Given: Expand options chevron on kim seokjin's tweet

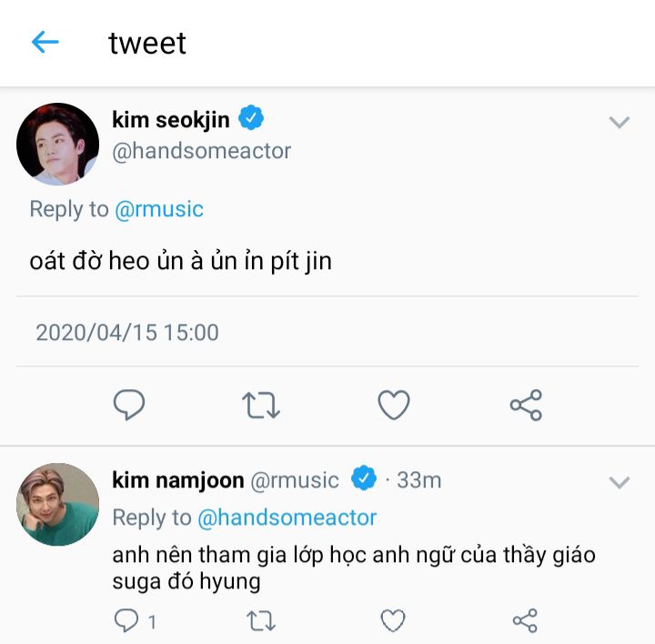Looking at the screenshot, I should tap(620, 122).
